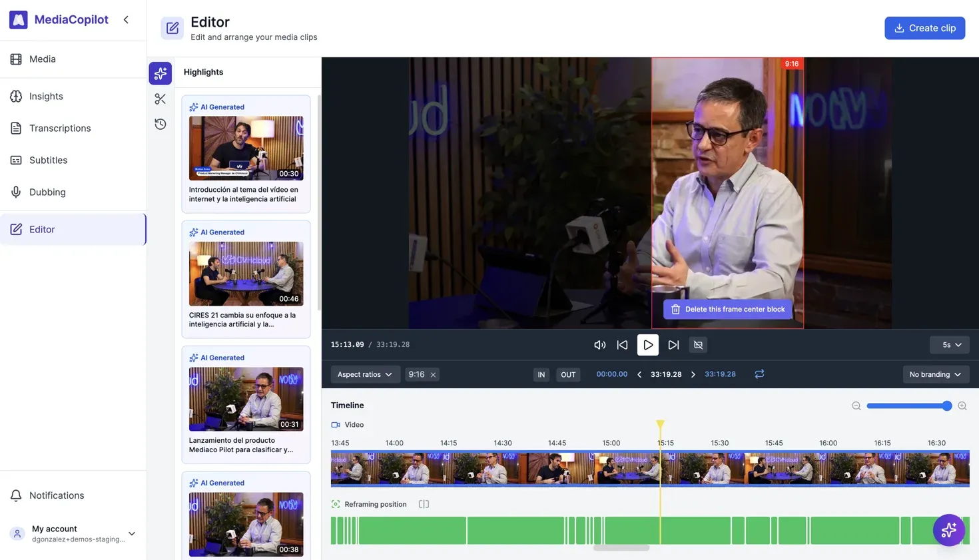The width and height of the screenshot is (979, 560).
Task: Play the video
Action: click(647, 345)
